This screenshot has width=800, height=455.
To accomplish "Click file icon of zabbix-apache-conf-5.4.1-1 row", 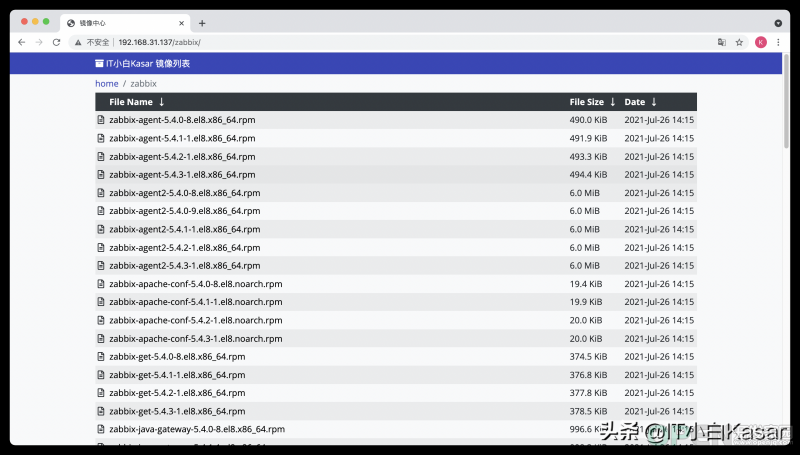I will tap(101, 302).
